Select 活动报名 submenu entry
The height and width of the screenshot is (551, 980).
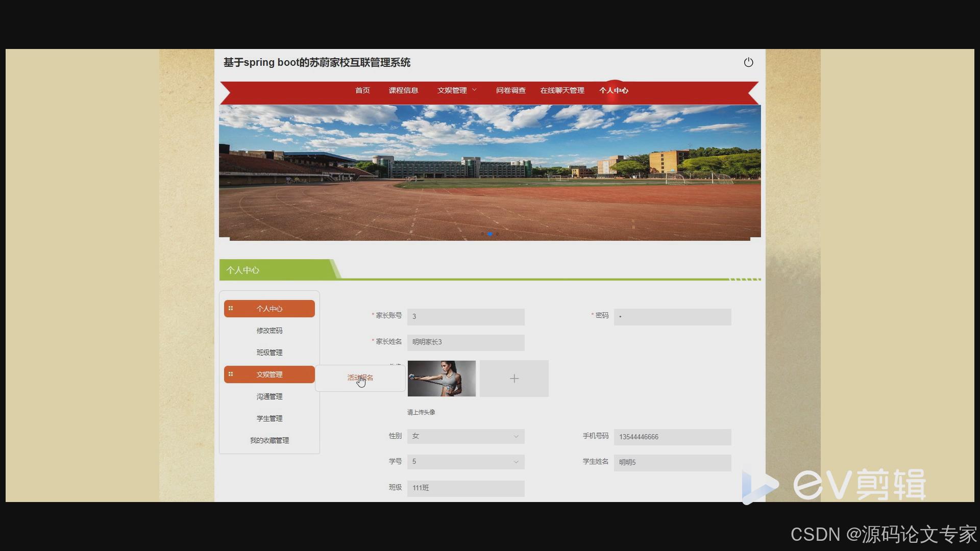click(x=360, y=378)
